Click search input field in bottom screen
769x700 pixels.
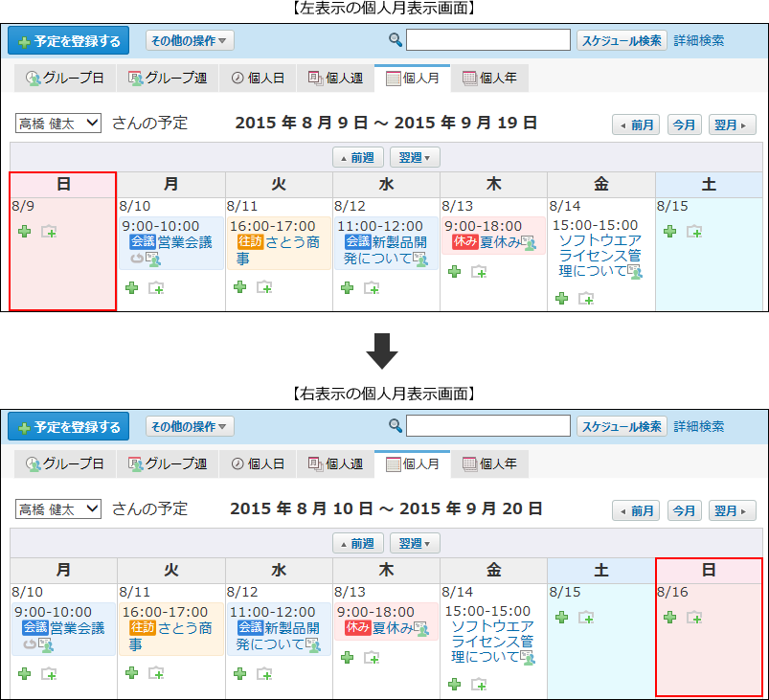tap(488, 426)
